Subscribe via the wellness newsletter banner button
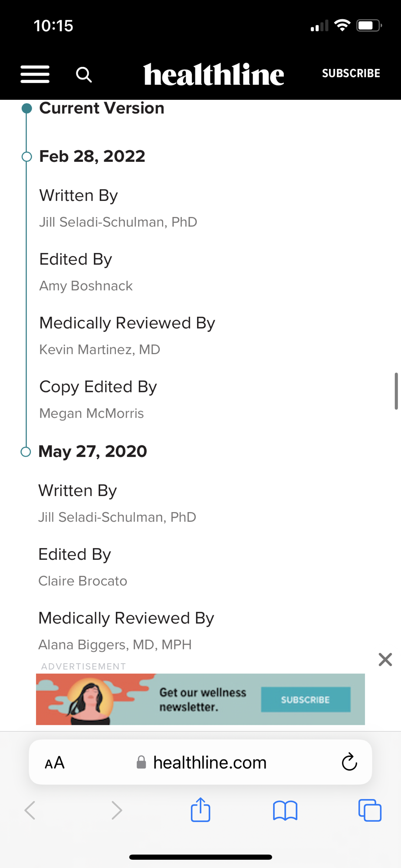Screen dimensions: 401x868 point(306,700)
